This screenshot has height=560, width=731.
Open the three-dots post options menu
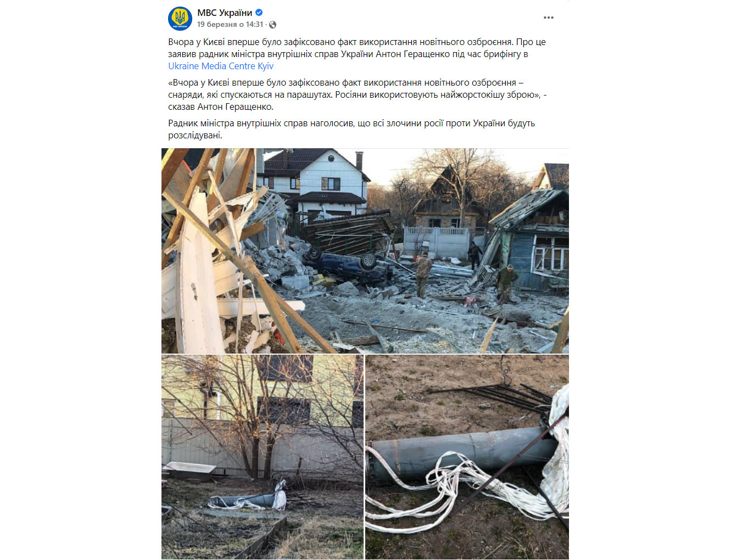point(548,18)
